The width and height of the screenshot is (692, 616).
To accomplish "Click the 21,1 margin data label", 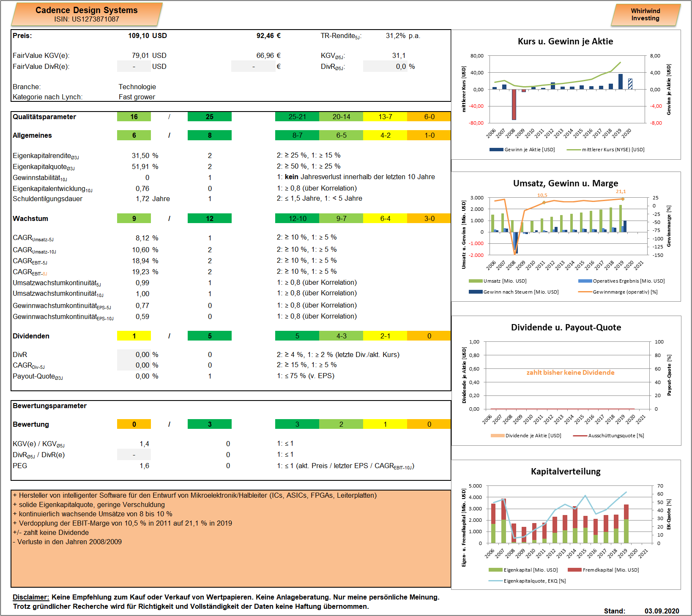I will (621, 191).
